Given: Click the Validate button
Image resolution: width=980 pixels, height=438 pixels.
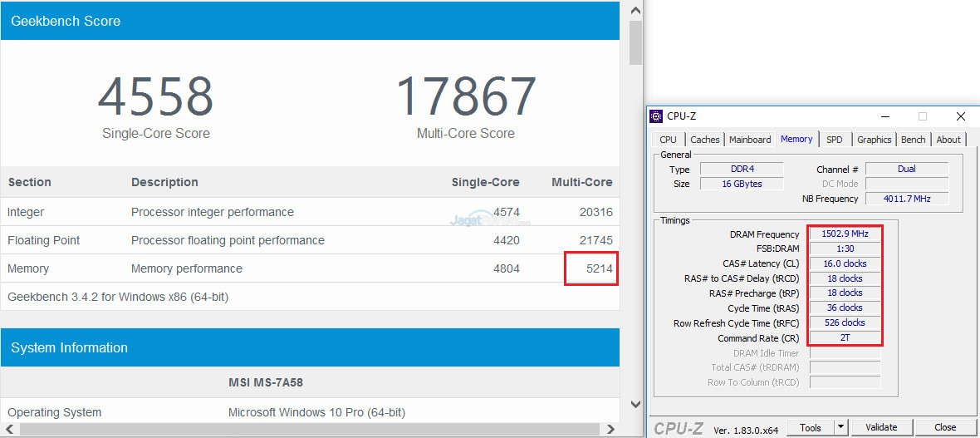Looking at the screenshot, I should [x=881, y=428].
